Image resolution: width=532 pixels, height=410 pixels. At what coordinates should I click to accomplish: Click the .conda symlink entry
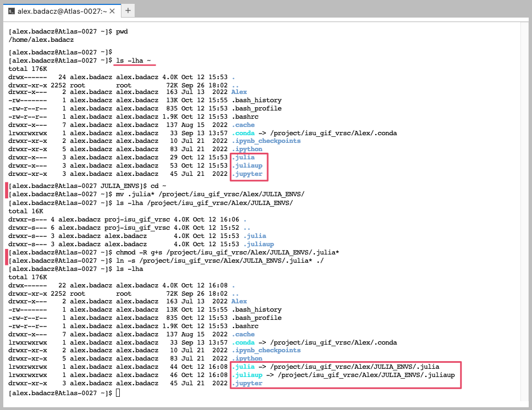click(x=243, y=133)
